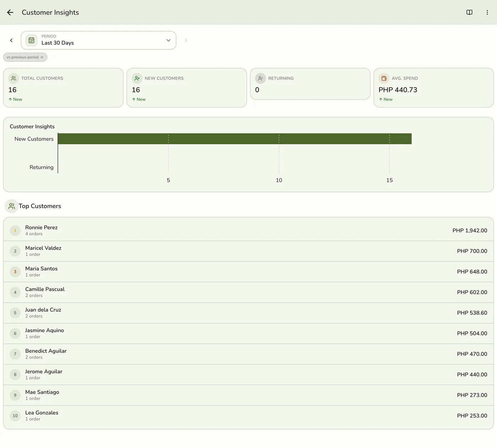Open the Returning card showing 0

pyautogui.click(x=310, y=84)
